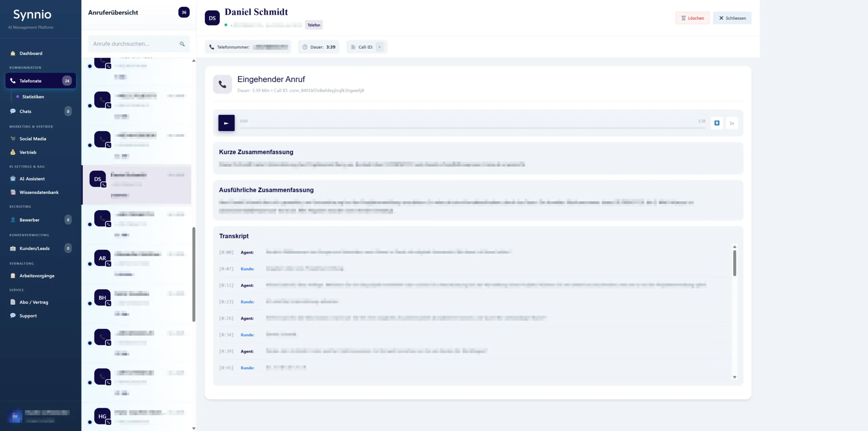Download the call audio file
The height and width of the screenshot is (431, 868).
click(x=717, y=123)
